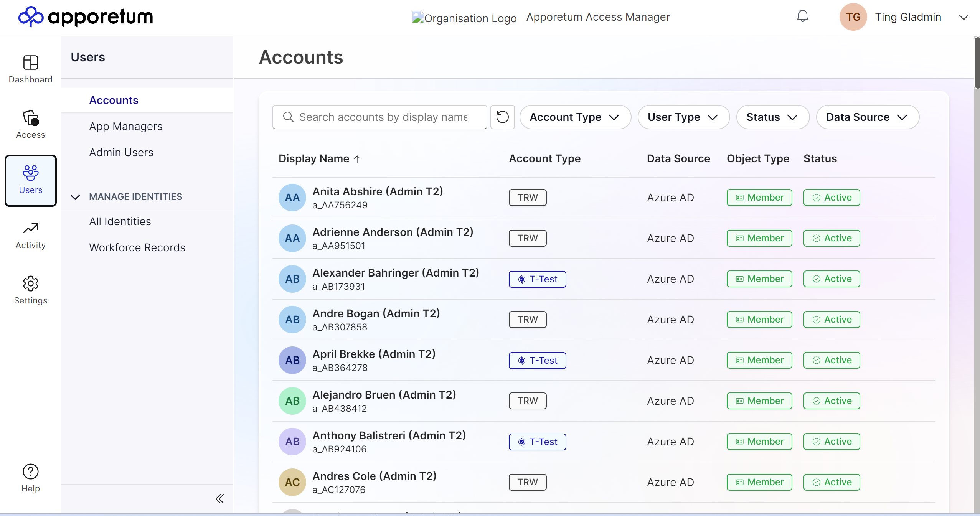Click Alexander Bahringer's AB avatar
The width and height of the screenshot is (980, 516).
click(x=292, y=279)
